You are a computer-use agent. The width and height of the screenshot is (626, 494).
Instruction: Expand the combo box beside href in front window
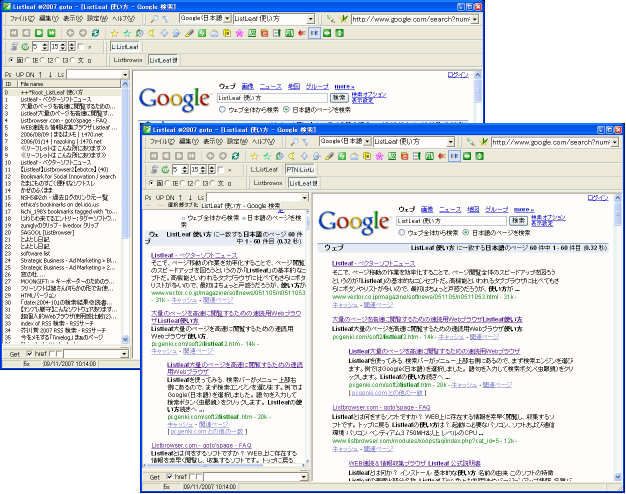304,477
